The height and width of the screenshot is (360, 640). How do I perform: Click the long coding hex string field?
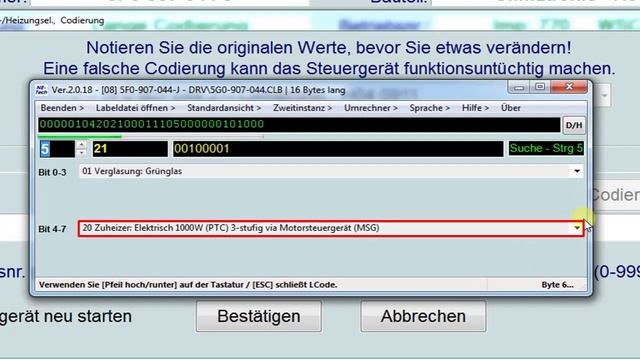pyautogui.click(x=299, y=124)
